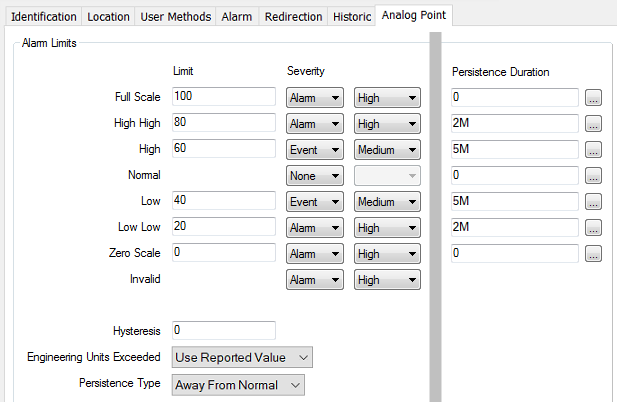Open ellipsis button beside Low persistence duration
Screen dimensions: 617x402
593,202
